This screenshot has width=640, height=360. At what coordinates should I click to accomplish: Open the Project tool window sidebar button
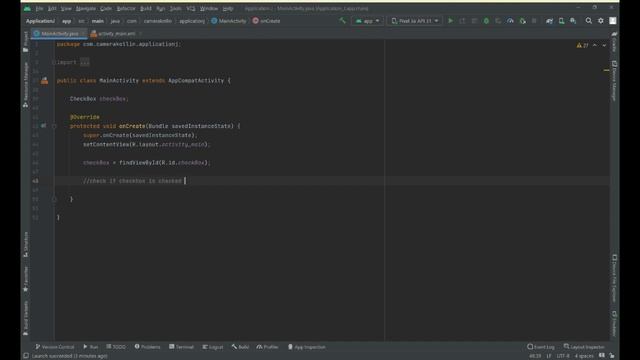[26, 42]
